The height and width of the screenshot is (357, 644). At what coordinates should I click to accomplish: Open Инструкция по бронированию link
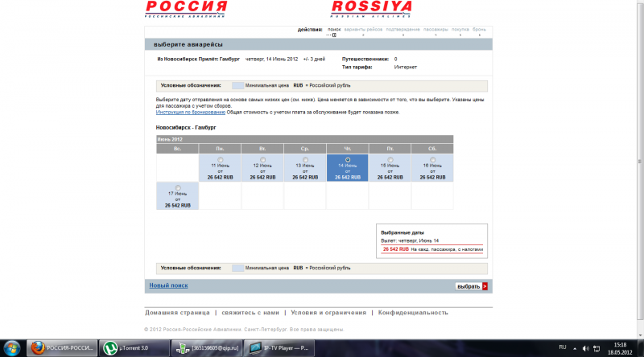click(191, 112)
